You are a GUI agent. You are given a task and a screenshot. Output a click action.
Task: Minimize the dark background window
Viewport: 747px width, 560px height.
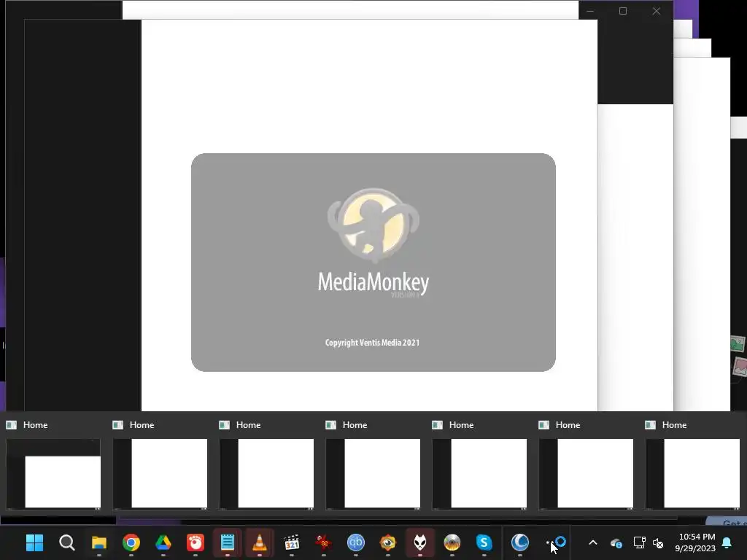click(590, 11)
